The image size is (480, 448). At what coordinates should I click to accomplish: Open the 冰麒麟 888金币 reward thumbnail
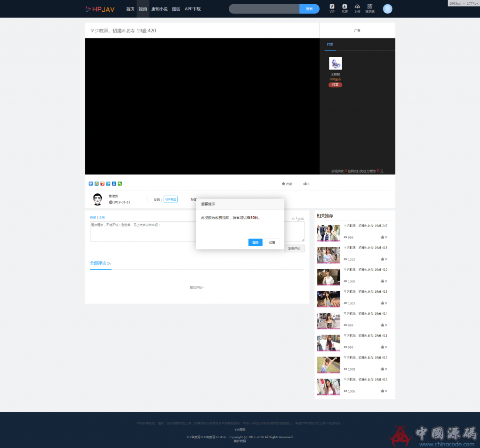(x=335, y=63)
